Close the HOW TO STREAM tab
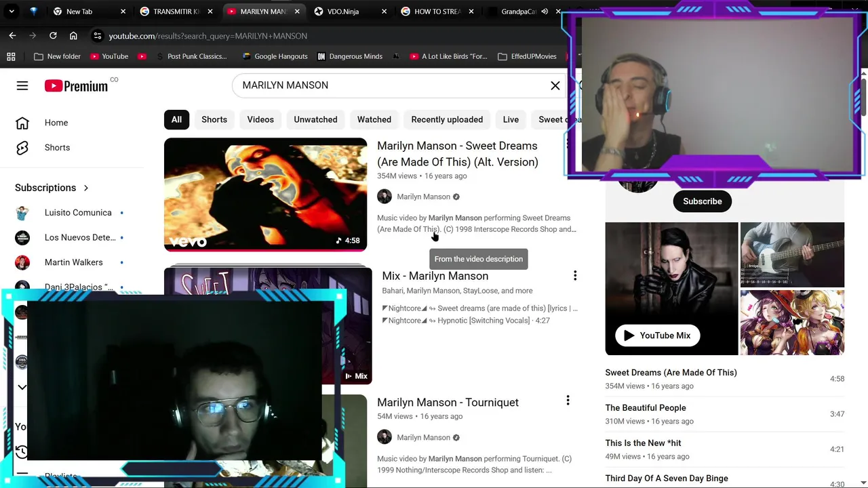Viewport: 868px width, 488px height. (x=471, y=12)
